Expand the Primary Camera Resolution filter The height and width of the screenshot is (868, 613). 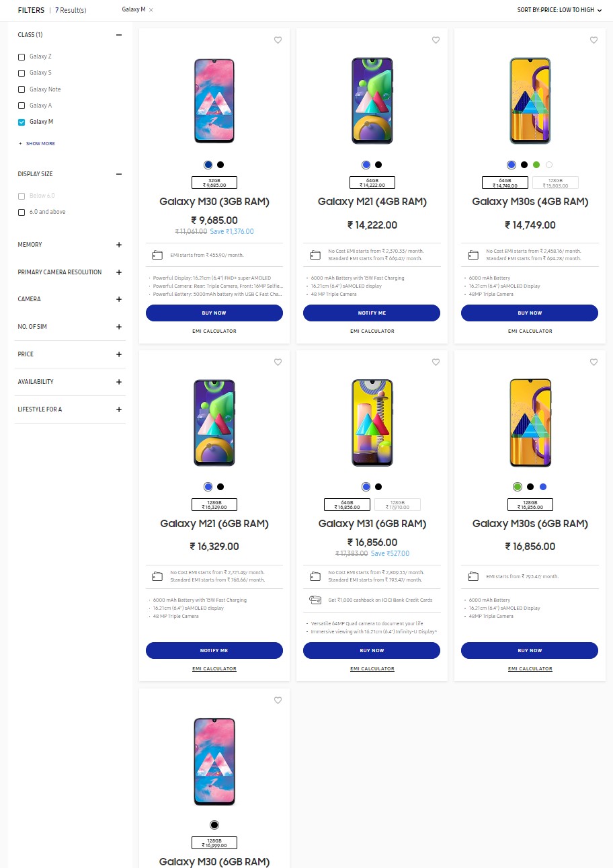click(119, 272)
